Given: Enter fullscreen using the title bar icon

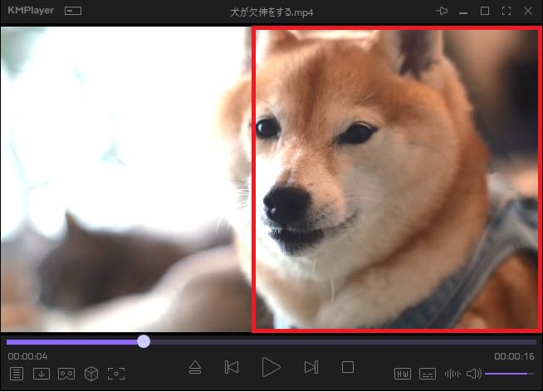Looking at the screenshot, I should coord(506,12).
